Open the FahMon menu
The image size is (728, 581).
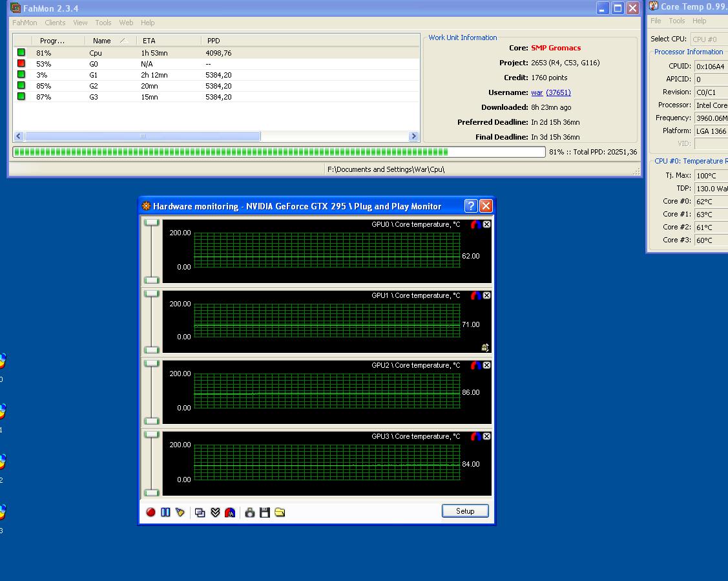25,23
